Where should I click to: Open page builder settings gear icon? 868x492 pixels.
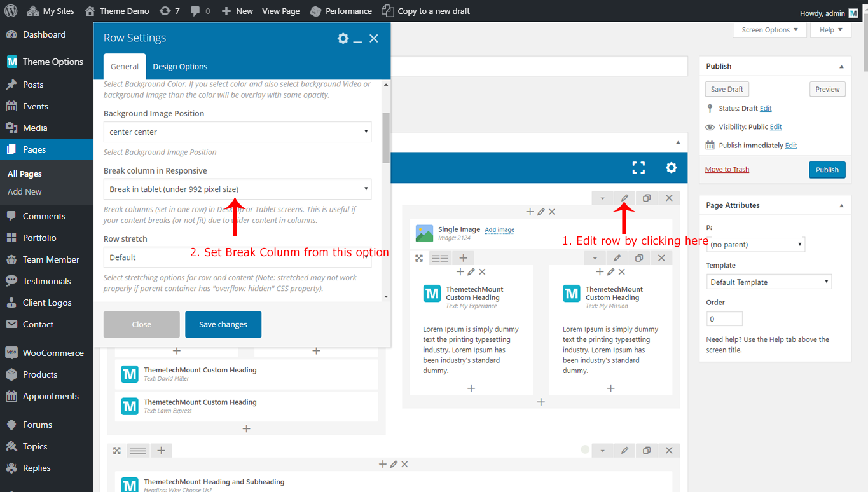[x=671, y=168]
